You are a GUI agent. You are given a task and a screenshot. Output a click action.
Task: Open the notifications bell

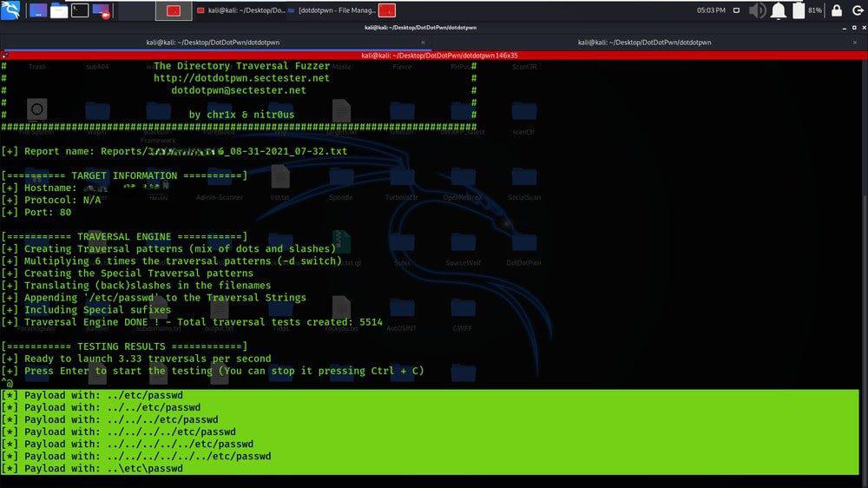click(779, 10)
